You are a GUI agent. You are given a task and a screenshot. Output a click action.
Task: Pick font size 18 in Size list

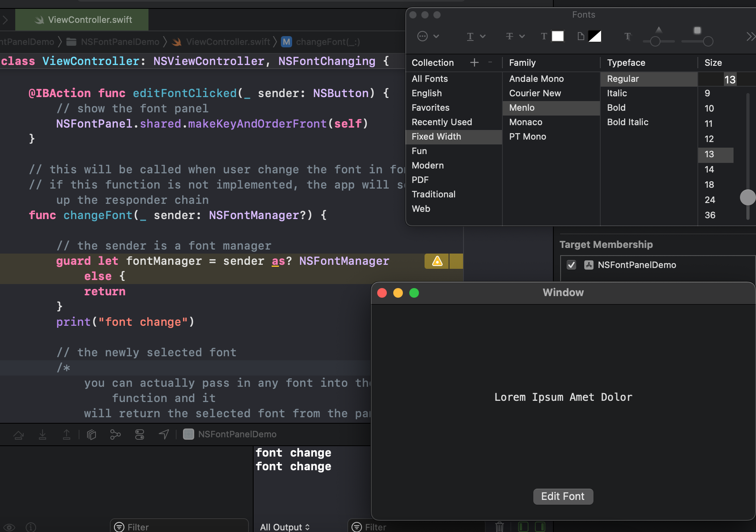point(716,185)
